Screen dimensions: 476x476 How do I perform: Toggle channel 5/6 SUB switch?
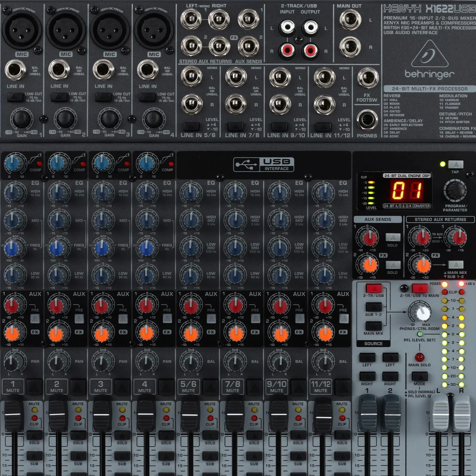tap(210, 456)
